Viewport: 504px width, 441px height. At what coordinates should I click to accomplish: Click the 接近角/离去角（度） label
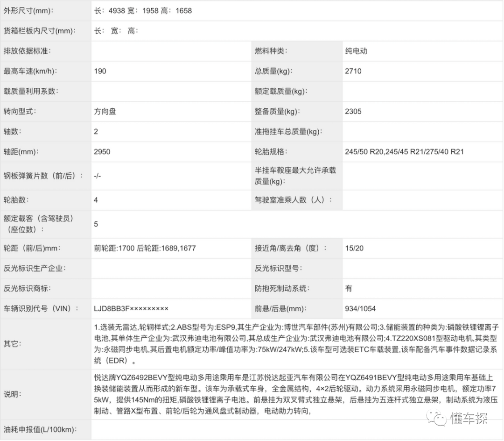point(291,248)
